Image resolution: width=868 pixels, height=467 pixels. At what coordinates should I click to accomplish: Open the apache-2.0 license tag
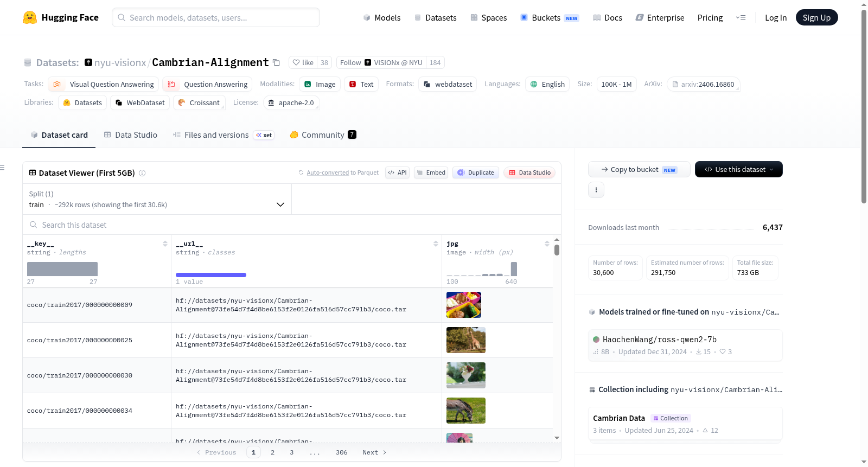click(x=291, y=103)
